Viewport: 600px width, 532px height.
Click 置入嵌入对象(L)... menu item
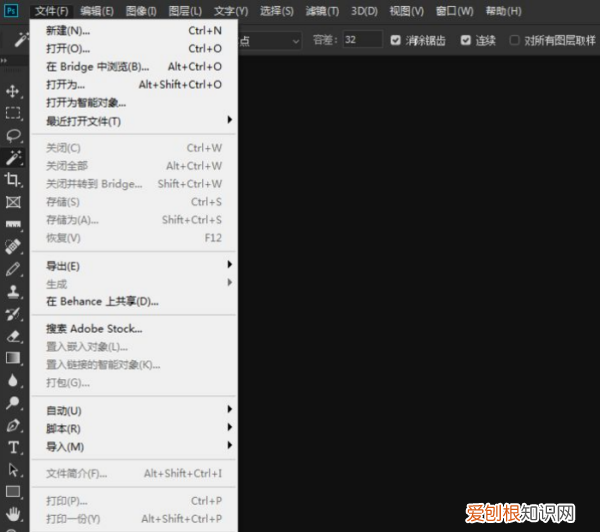[134, 347]
